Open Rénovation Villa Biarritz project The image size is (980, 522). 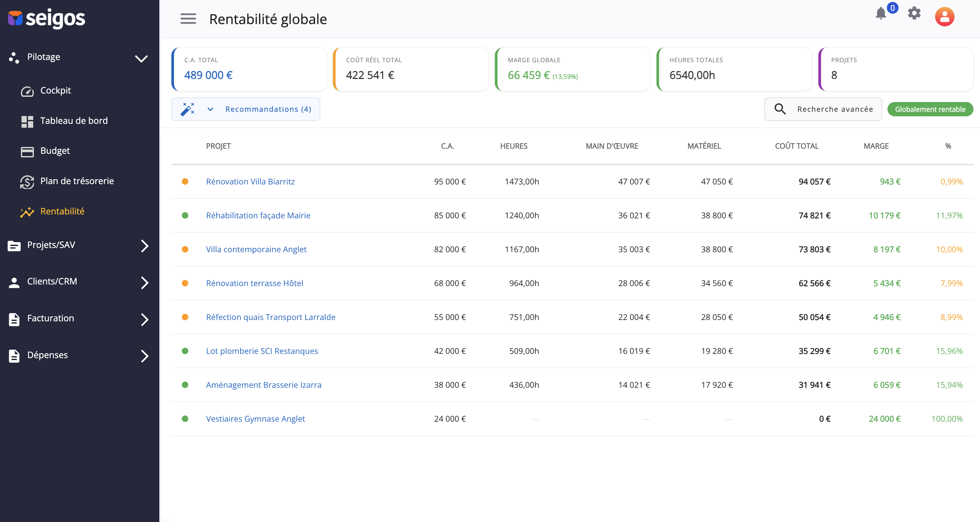[250, 181]
